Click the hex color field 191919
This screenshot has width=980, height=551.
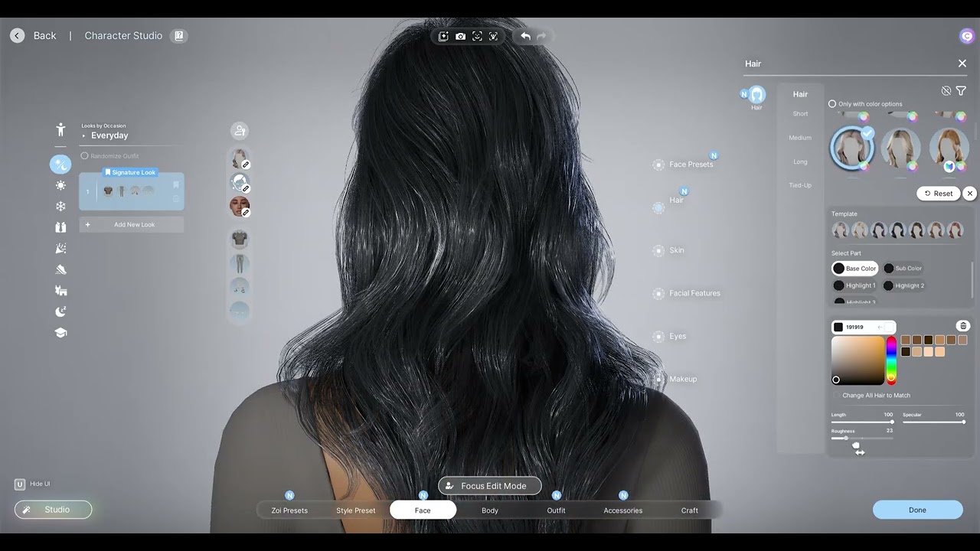(x=863, y=328)
